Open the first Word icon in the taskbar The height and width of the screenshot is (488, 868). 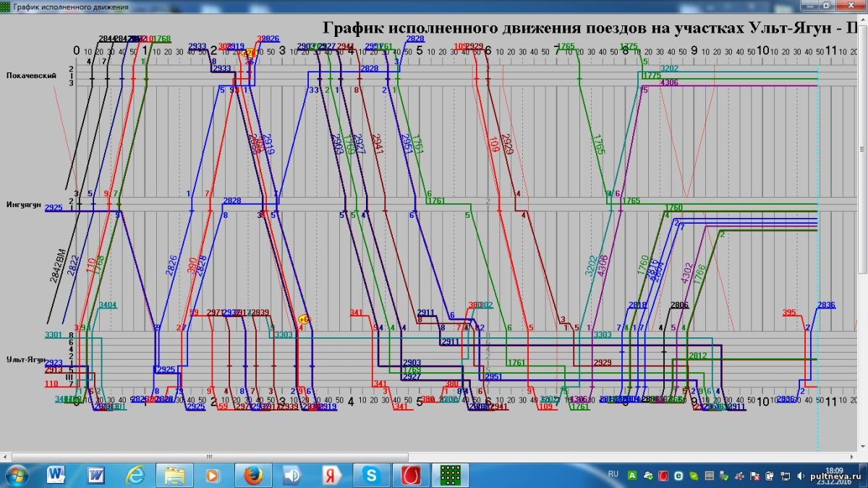tap(56, 475)
